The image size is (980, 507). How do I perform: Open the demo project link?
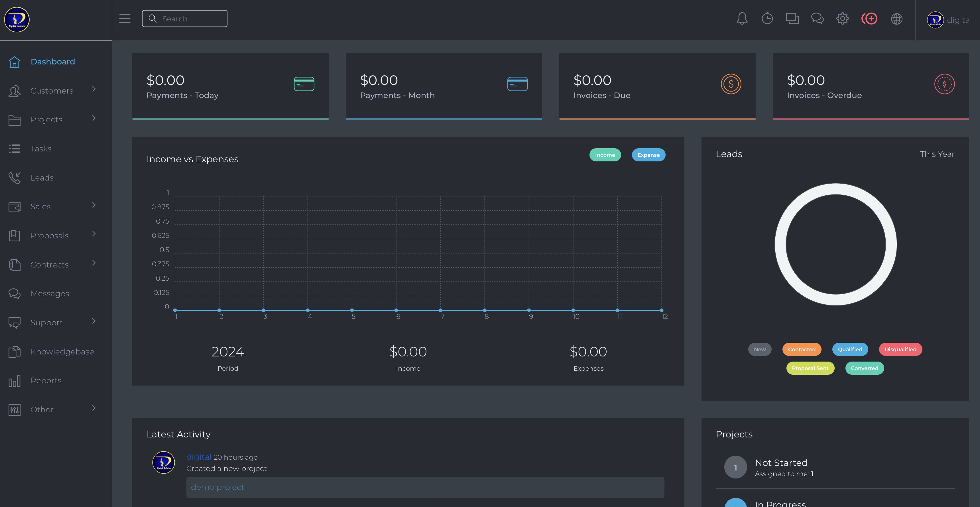(x=217, y=487)
